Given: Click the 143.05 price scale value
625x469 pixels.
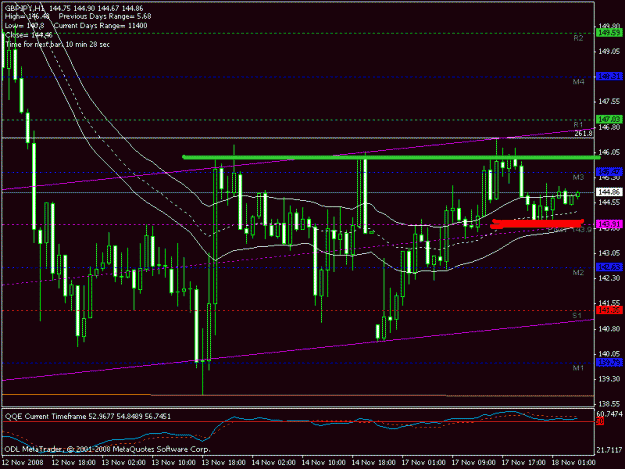Looking at the screenshot, I should 609,253.
